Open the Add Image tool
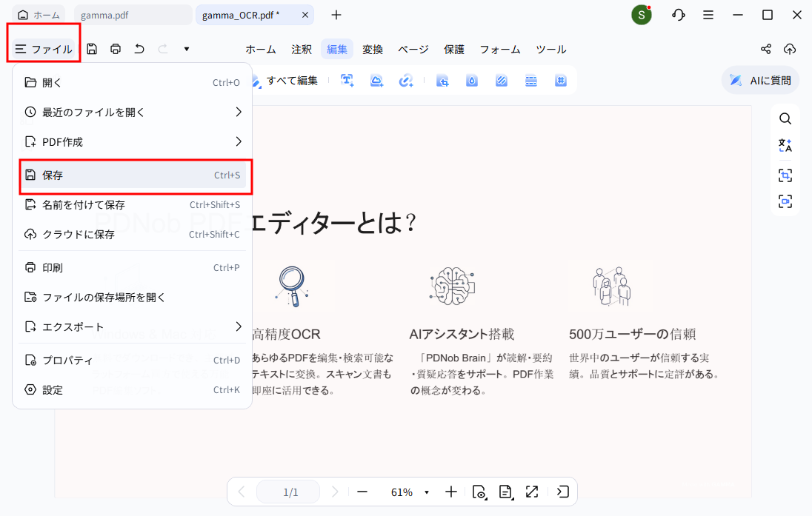 tap(376, 80)
